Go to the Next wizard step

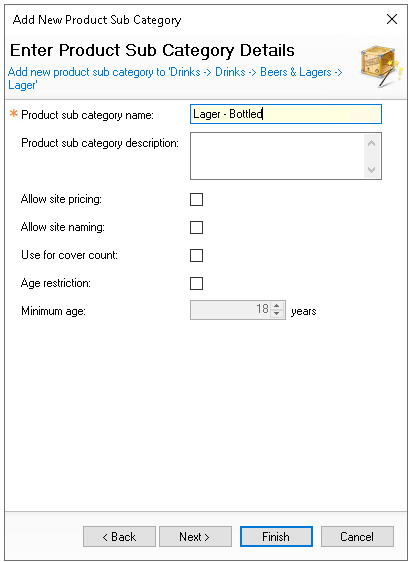tap(195, 537)
